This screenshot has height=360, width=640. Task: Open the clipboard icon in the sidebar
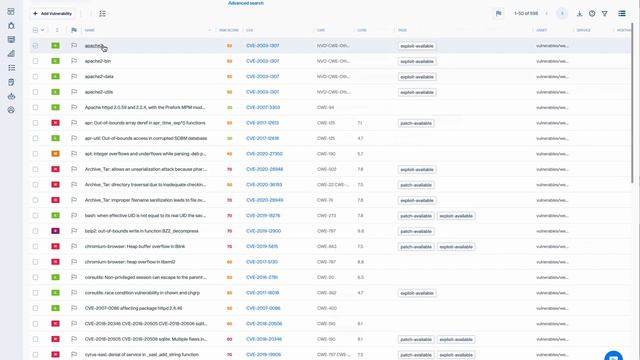[11, 82]
